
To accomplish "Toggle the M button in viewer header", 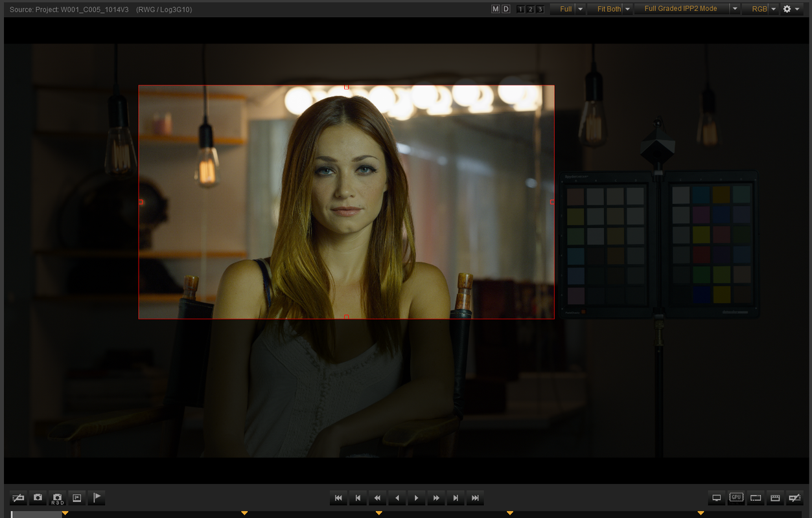I will 496,9.
